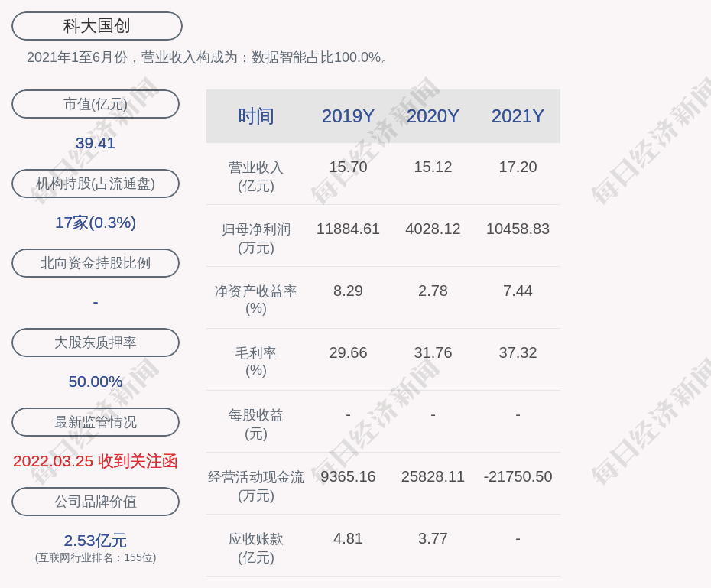Select 2019 revenue value 15.70

click(348, 167)
